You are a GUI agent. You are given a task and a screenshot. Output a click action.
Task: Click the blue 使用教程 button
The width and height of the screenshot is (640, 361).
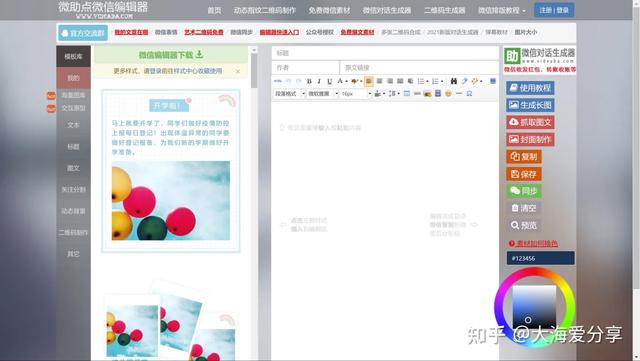(x=530, y=88)
